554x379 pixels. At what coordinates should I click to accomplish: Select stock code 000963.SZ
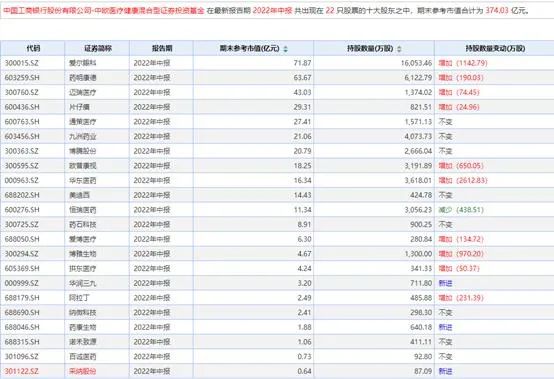click(22, 180)
